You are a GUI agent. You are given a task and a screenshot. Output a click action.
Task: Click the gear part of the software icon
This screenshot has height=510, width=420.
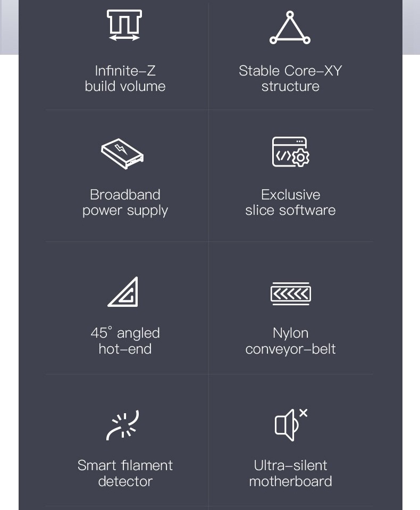301,158
